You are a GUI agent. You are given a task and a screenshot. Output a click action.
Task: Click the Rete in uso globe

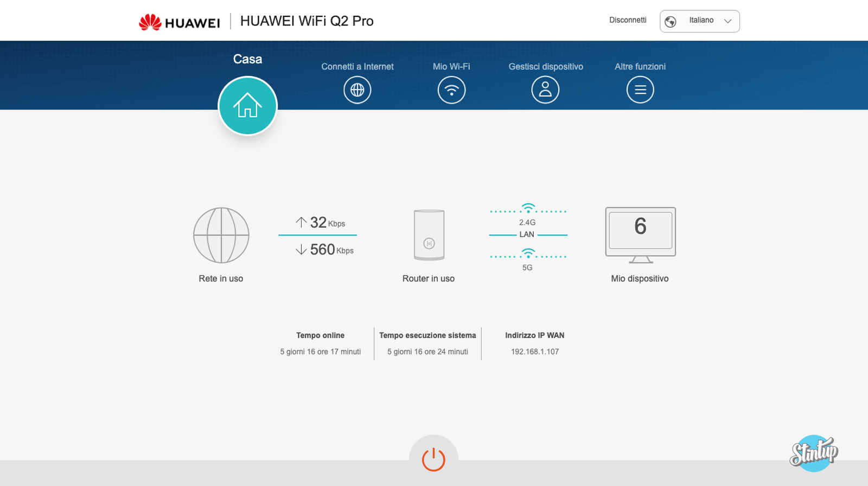pyautogui.click(x=221, y=235)
